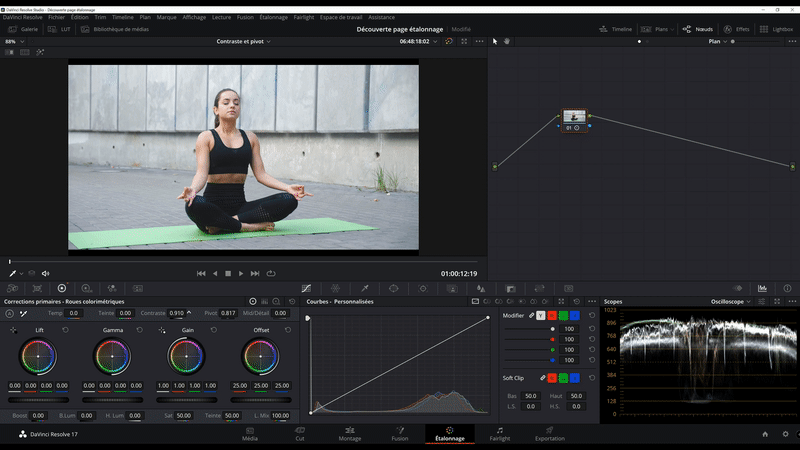Toggle the Y luminance channel in Modifier
This screenshot has width=800, height=450.
pyautogui.click(x=541, y=315)
